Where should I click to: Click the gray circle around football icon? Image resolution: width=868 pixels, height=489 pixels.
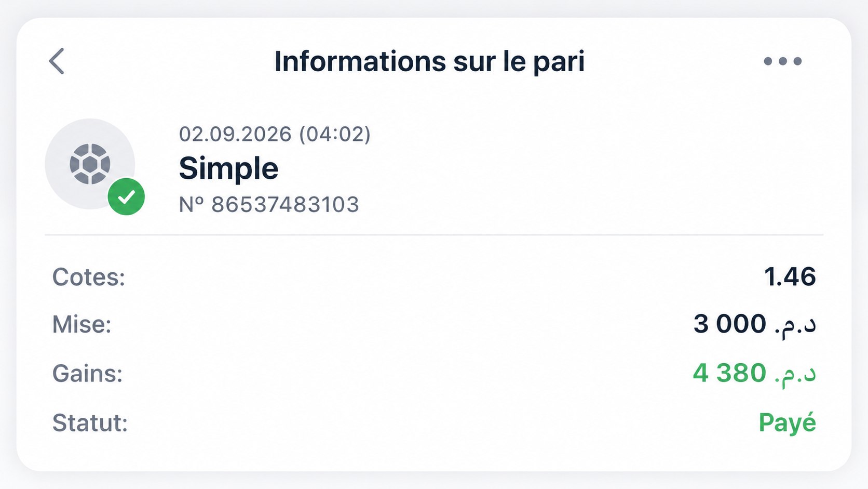click(x=90, y=164)
